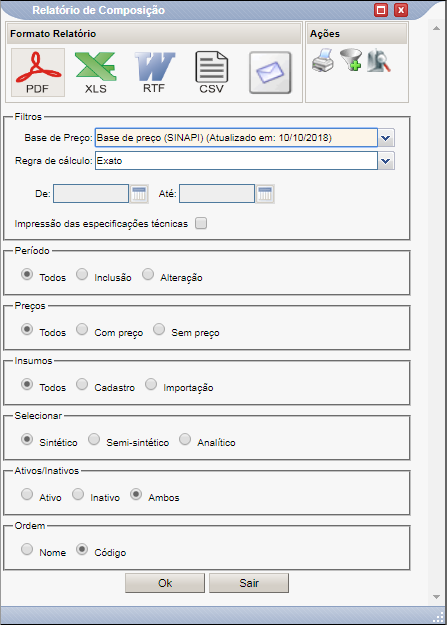Click the funnel add-filter icon

(x=351, y=60)
